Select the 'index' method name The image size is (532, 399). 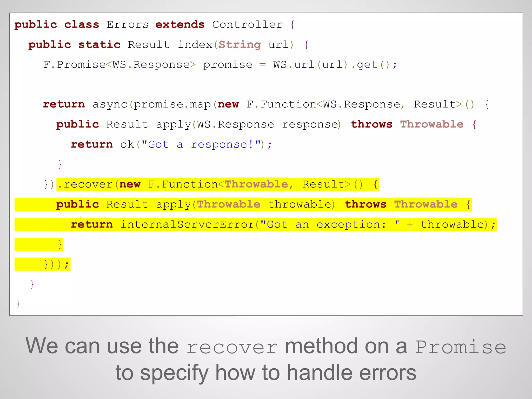point(195,45)
